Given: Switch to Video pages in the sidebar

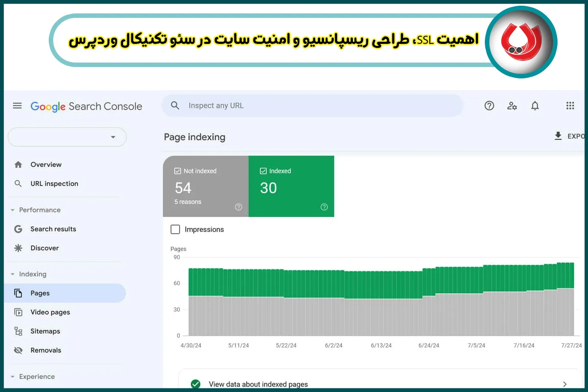Looking at the screenshot, I should (x=50, y=312).
